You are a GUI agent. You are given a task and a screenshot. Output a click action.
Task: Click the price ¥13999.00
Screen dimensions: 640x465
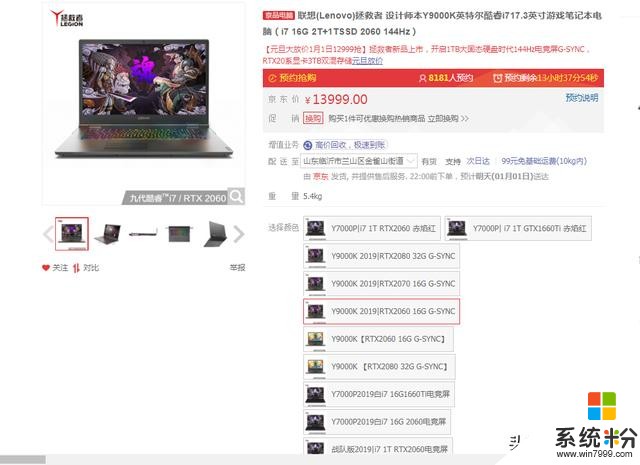[336, 99]
